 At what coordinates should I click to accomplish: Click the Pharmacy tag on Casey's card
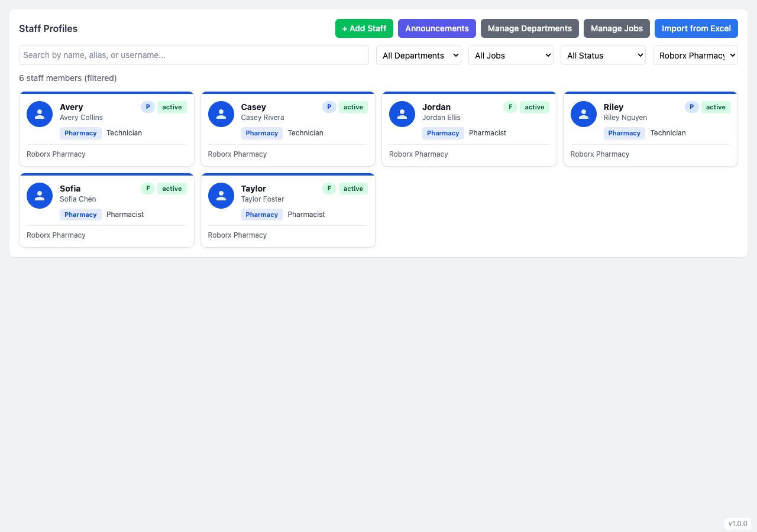[x=262, y=133]
